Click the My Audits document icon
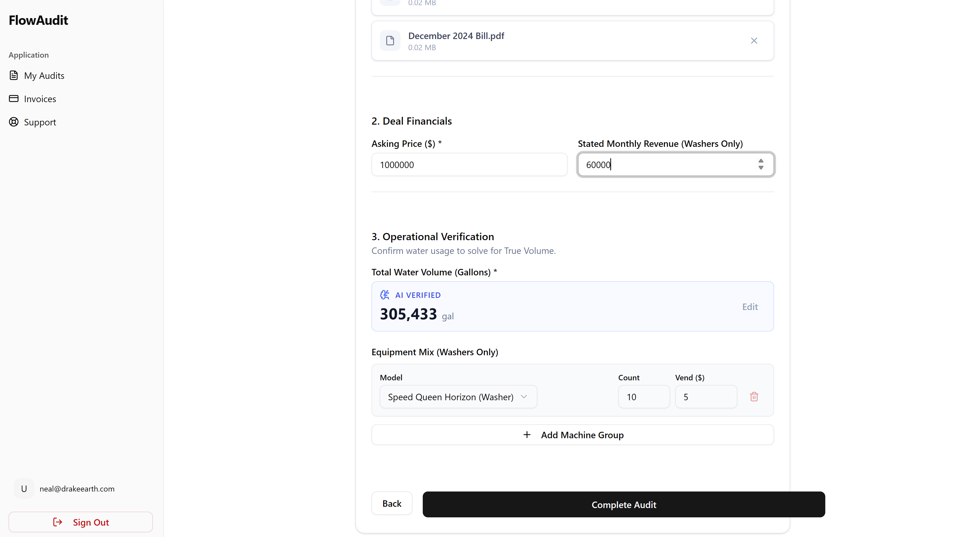This screenshot has width=980, height=537. (14, 75)
